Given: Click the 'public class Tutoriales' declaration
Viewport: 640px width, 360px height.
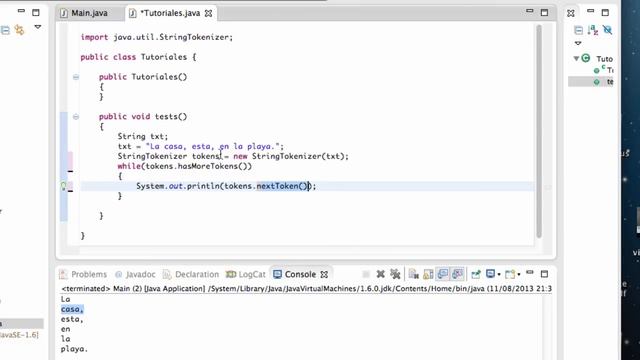Looking at the screenshot, I should pyautogui.click(x=138, y=57).
